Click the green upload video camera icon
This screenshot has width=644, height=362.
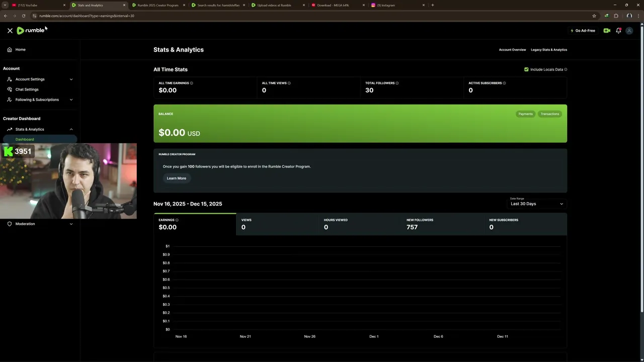point(607,31)
